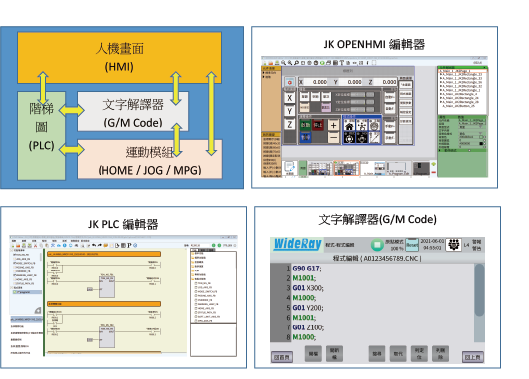Click the 回上頁 previous page button
Viewport: 529px width, 379px height.
point(473,357)
